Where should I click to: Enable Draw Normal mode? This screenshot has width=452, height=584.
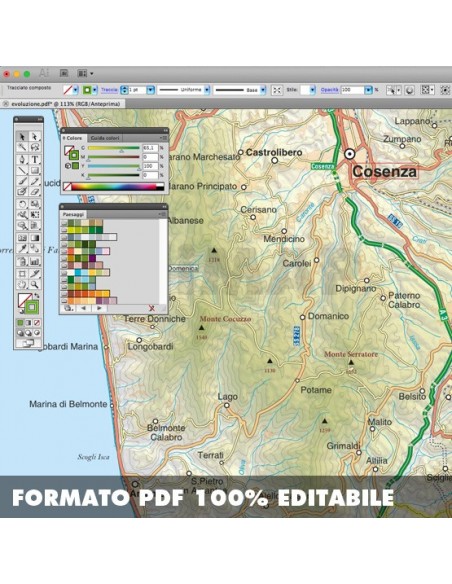20,333
